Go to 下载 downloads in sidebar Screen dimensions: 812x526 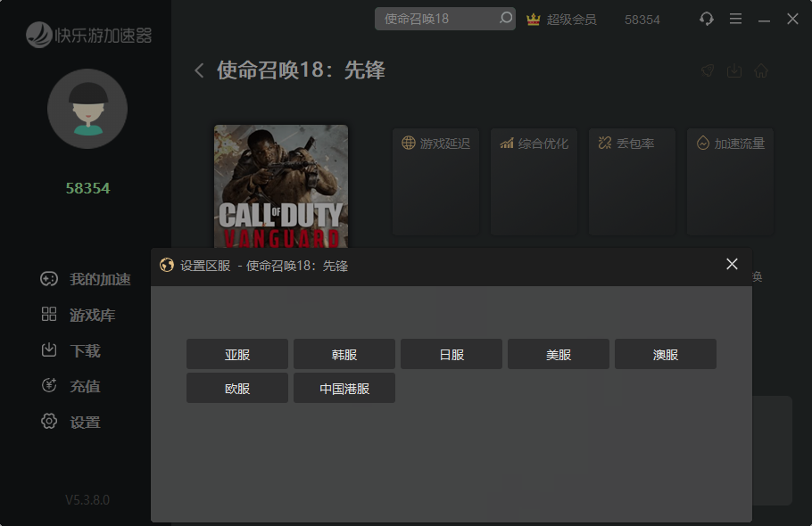pos(72,350)
